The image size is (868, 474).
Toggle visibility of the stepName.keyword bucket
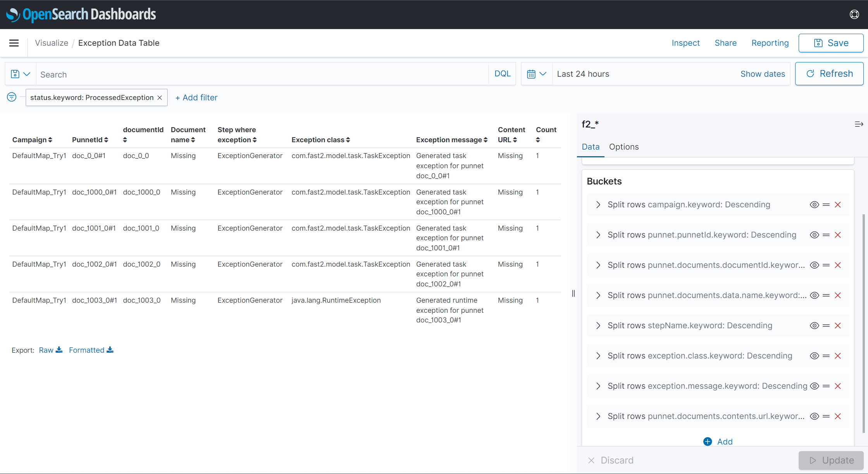point(814,326)
